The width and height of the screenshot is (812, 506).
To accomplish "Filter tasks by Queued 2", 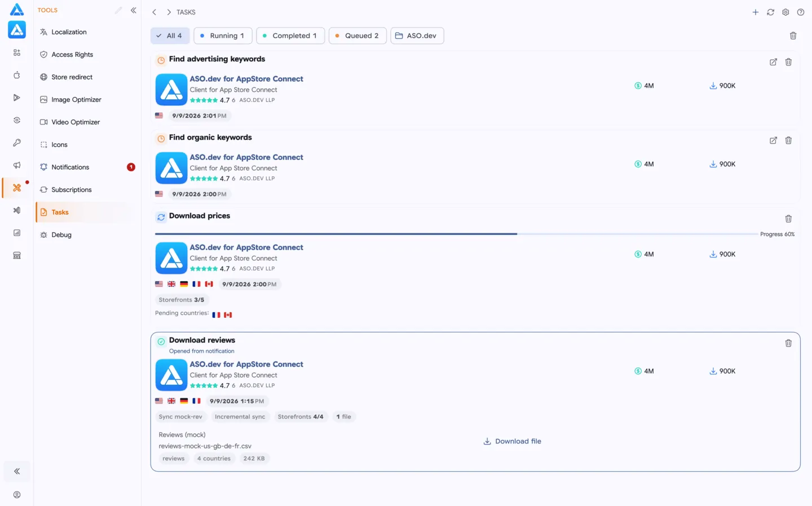I will [x=358, y=35].
